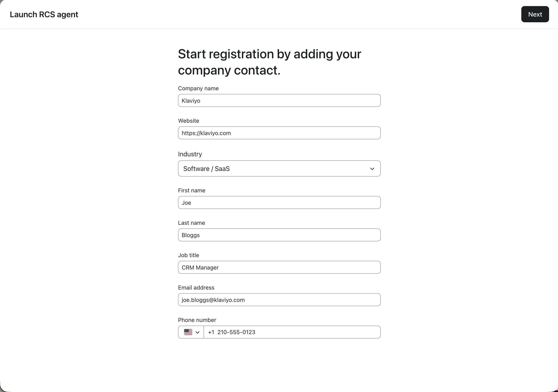Image resolution: width=558 pixels, height=392 pixels.
Task: Click the Last name field with Bloggs
Action: (279, 235)
